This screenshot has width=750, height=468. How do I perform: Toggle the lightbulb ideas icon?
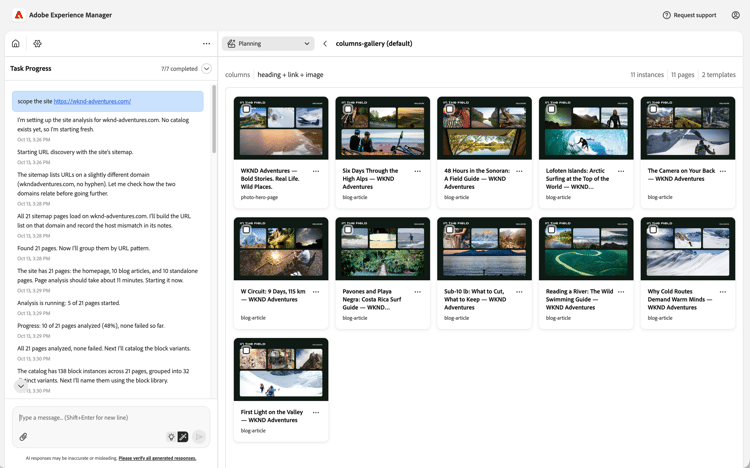coord(171,436)
